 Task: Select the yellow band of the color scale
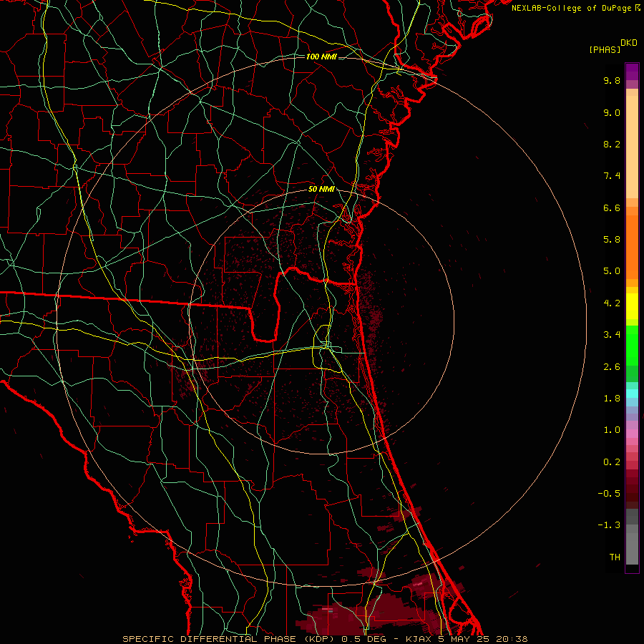click(632, 306)
